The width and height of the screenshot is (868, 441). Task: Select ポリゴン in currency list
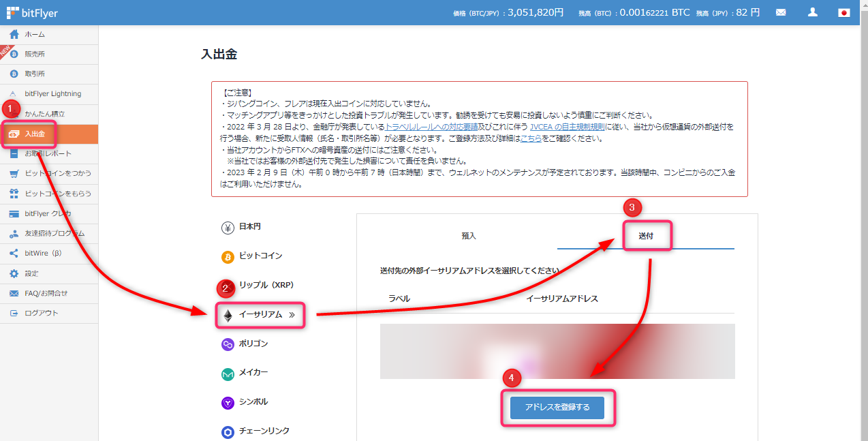[x=253, y=344]
